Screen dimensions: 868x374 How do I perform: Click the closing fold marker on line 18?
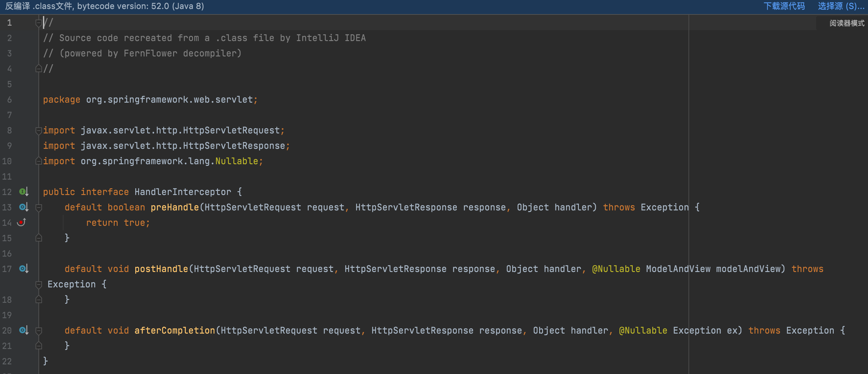point(38,300)
